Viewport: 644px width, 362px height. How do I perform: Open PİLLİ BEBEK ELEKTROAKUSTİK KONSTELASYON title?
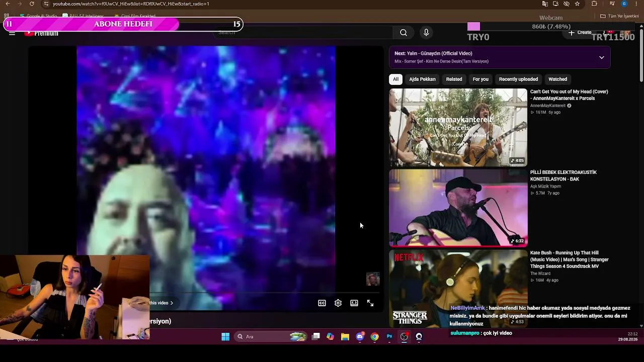coord(563,176)
